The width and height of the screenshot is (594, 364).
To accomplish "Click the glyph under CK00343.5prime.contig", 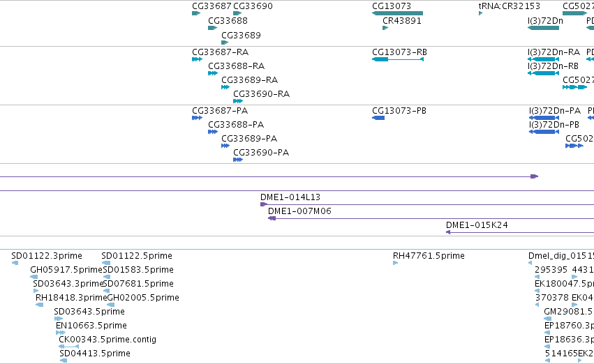I will (x=68, y=347).
